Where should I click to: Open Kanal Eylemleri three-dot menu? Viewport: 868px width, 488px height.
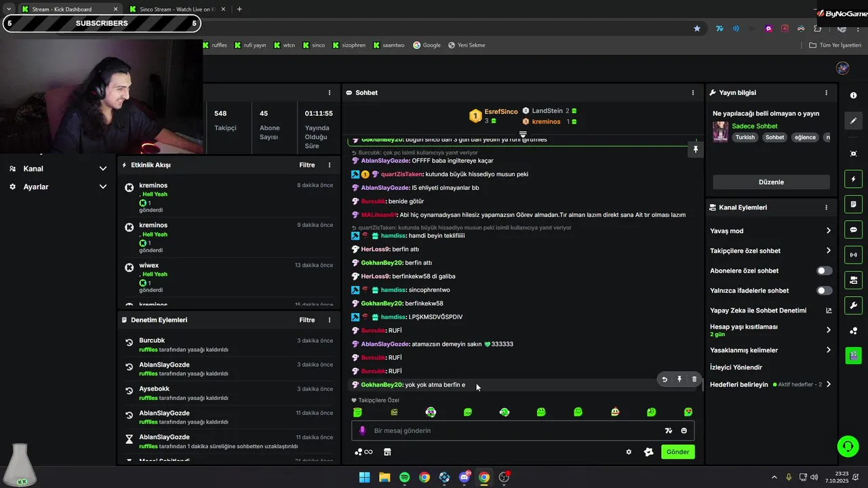[x=826, y=207]
